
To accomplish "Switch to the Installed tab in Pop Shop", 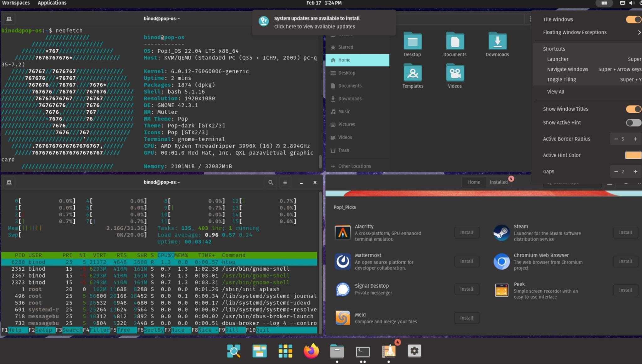I will pos(498,182).
